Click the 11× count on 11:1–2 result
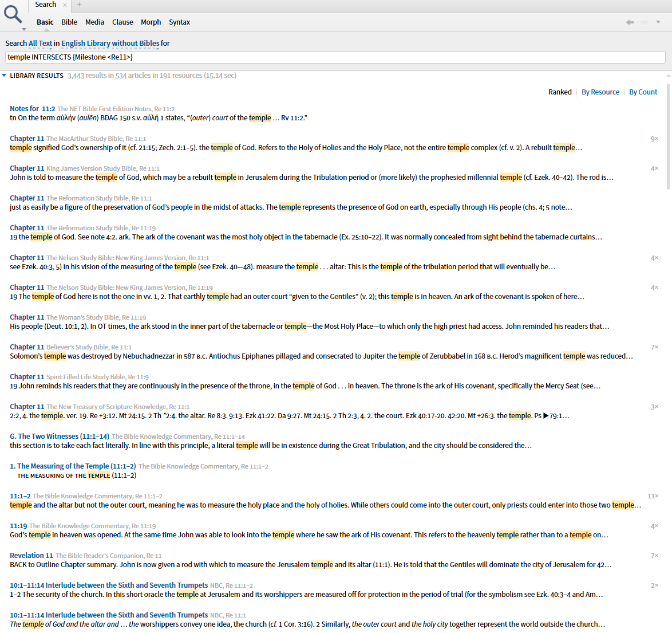 click(x=653, y=496)
